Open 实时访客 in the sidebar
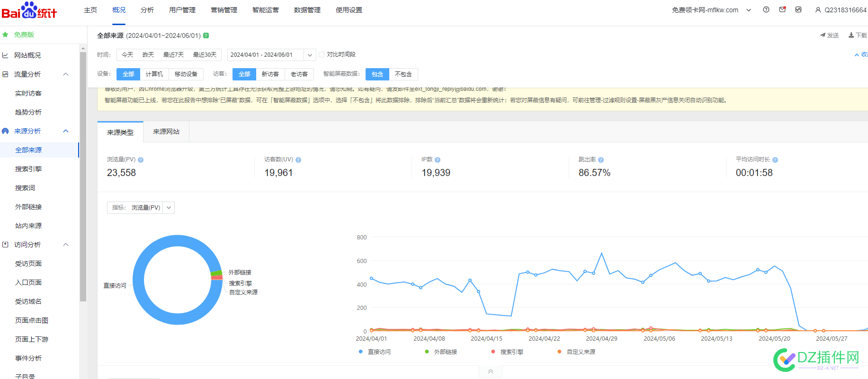 coord(28,93)
